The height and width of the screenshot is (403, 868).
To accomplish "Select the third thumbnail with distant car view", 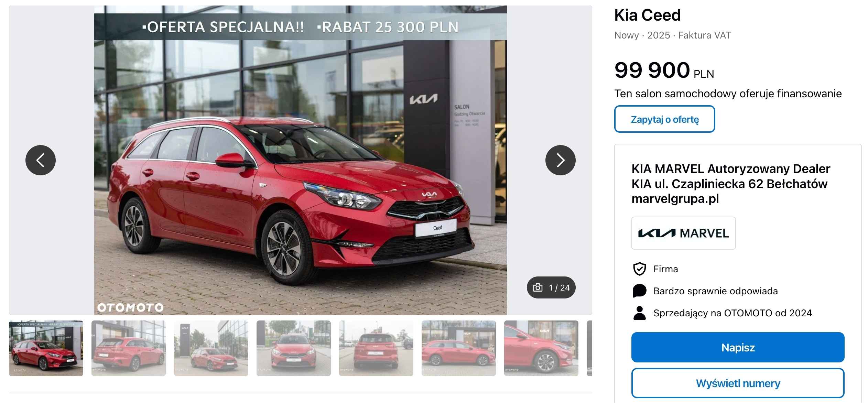I will click(x=211, y=348).
